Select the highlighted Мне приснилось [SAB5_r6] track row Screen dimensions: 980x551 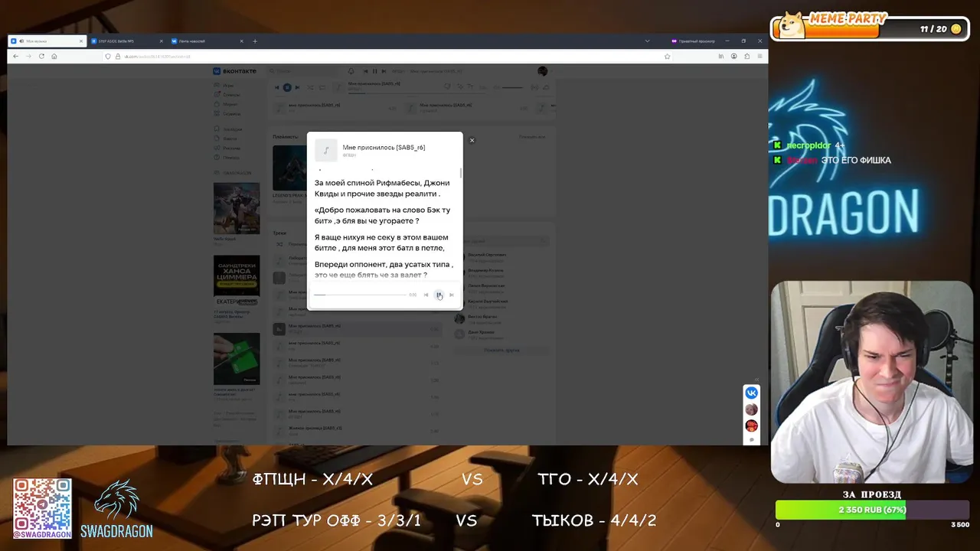click(356, 329)
